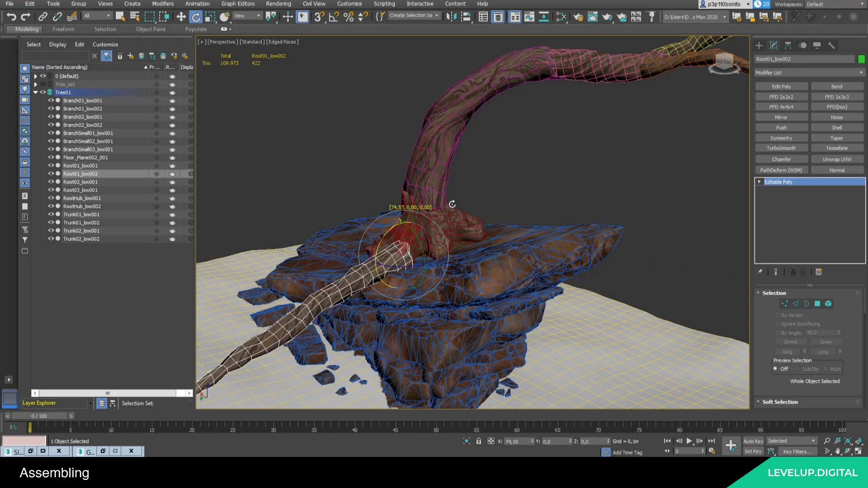Screen dimensions: 868x488
Task: Click the selection lock toggle icon
Action: point(479,441)
